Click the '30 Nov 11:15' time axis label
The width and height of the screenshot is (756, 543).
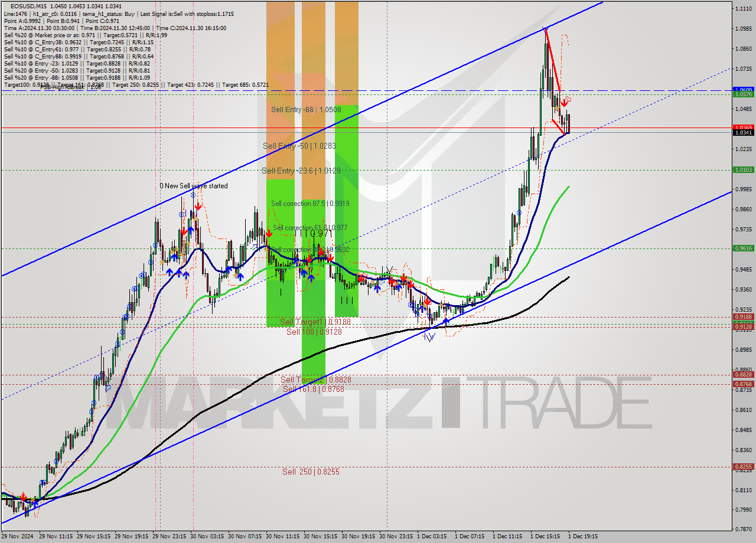283,537
